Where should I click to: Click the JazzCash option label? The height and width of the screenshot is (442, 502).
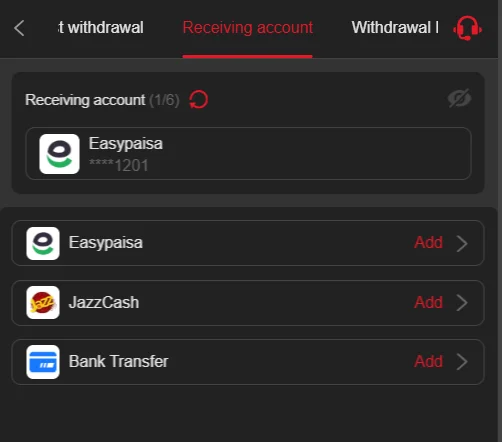pos(104,303)
